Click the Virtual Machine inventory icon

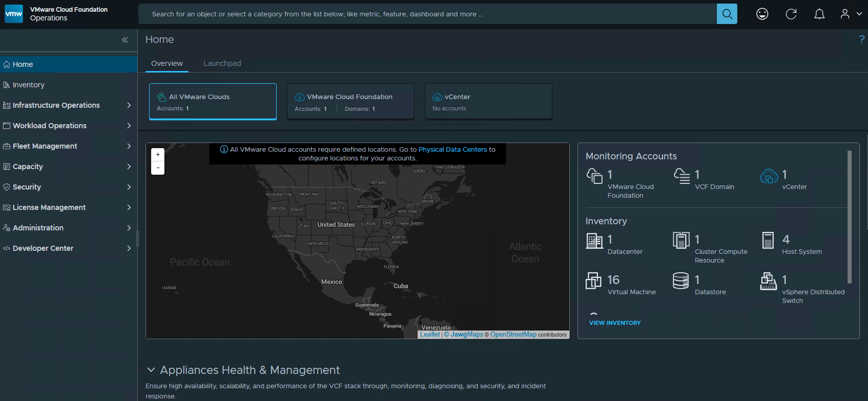click(593, 280)
